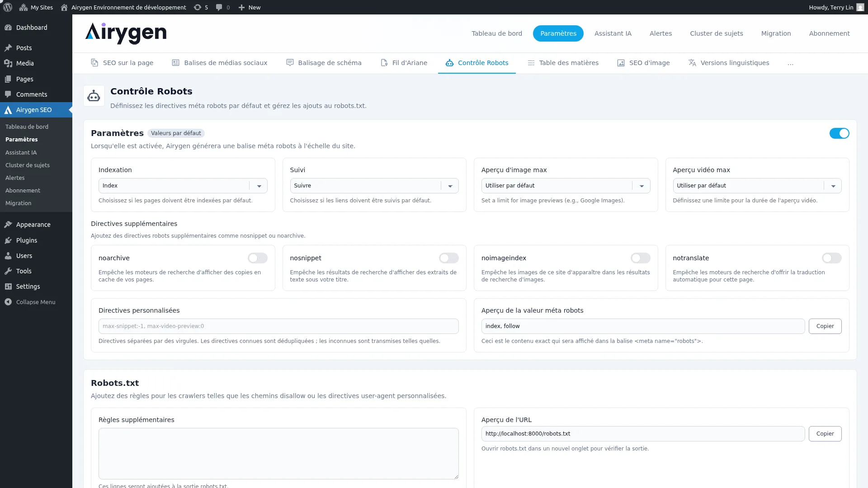Click the Versions linguistiques translate icon

692,63
